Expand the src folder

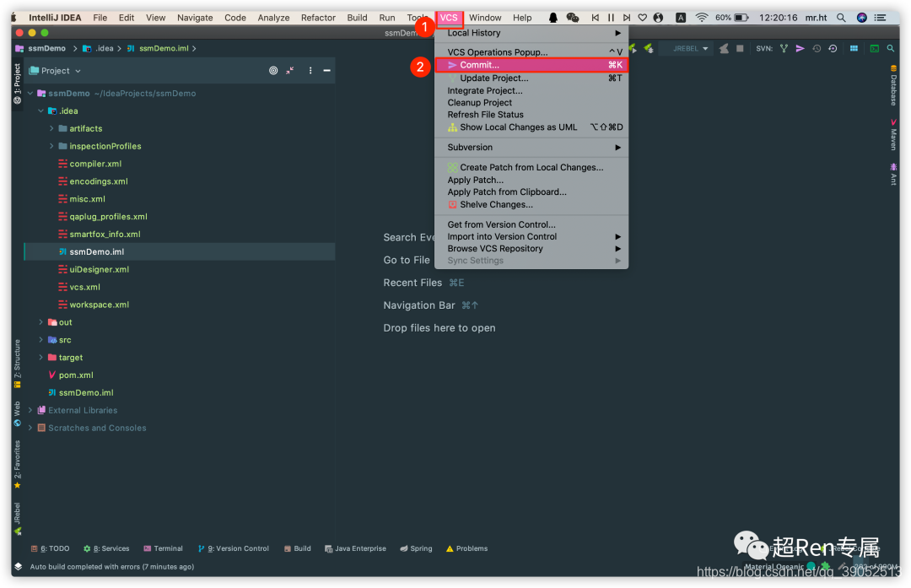tap(40, 340)
